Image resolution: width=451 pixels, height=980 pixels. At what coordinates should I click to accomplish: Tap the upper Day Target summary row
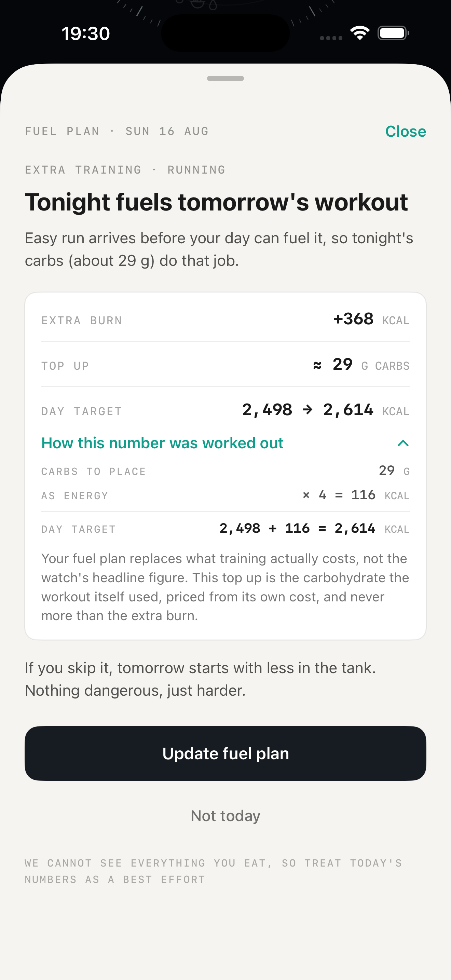pos(225,410)
